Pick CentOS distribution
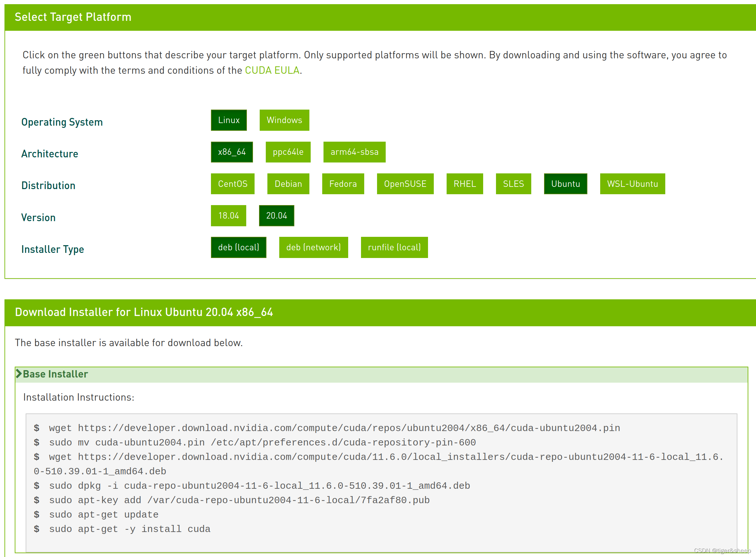This screenshot has height=557, width=756. point(233,184)
